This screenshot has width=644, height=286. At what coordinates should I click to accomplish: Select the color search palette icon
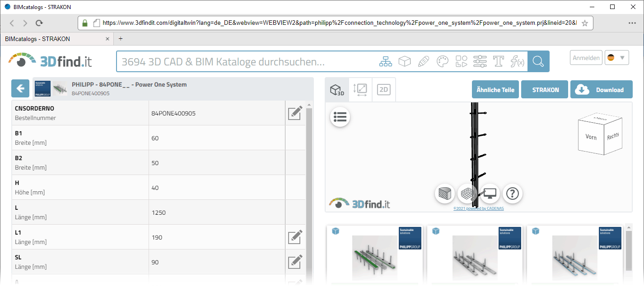coord(442,61)
